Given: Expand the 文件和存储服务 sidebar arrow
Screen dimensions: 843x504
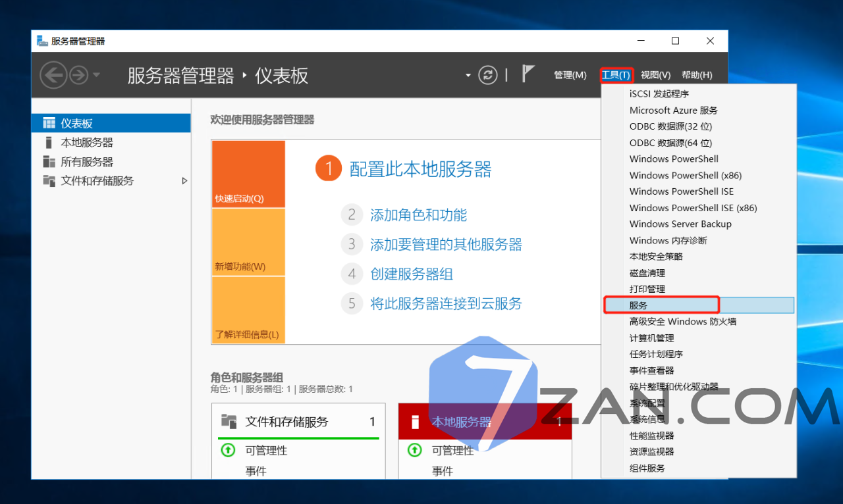Looking at the screenshot, I should pyautogui.click(x=184, y=180).
